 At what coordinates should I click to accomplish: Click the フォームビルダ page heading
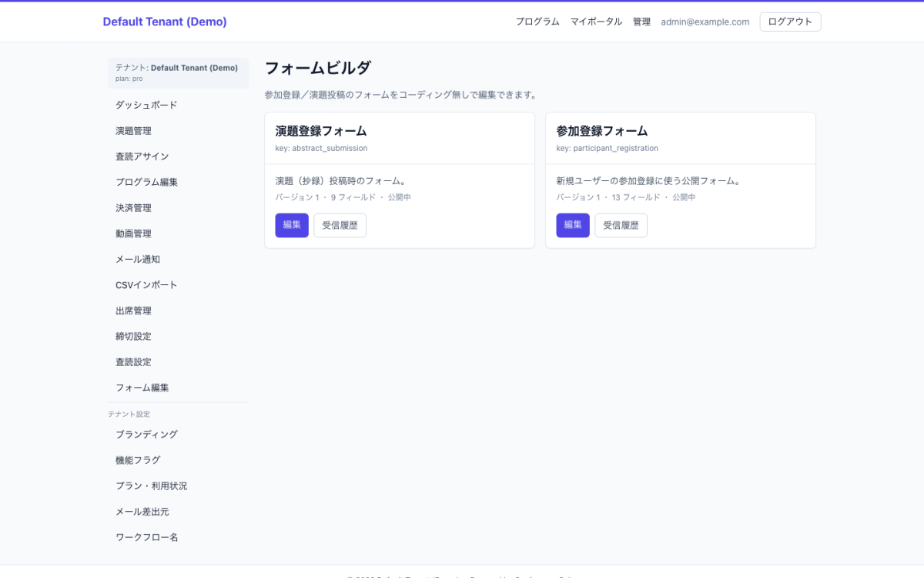point(317,68)
